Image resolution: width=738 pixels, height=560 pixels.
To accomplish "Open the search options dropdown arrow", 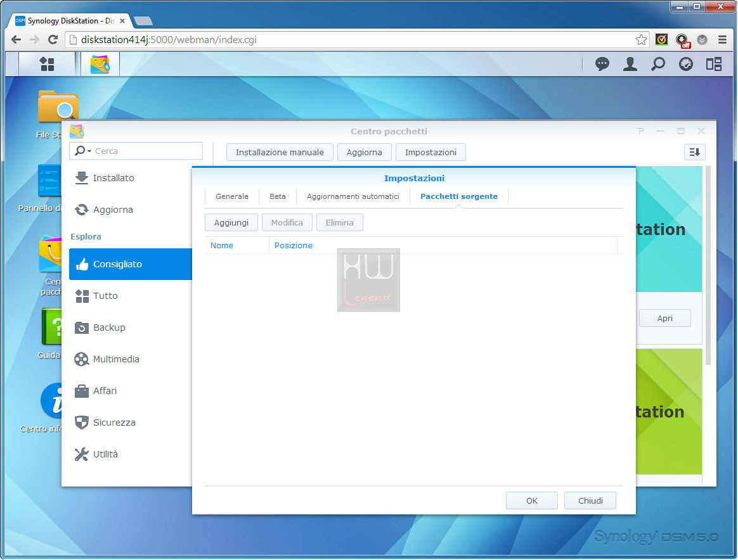I will tap(89, 151).
